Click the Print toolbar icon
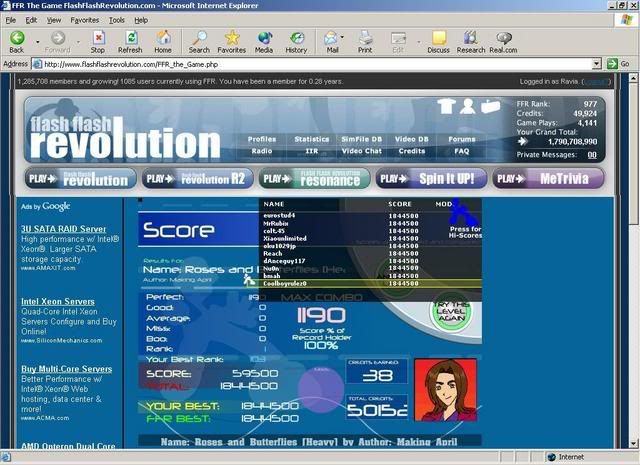Image resolution: width=640 pixels, height=465 pixels. (365, 39)
